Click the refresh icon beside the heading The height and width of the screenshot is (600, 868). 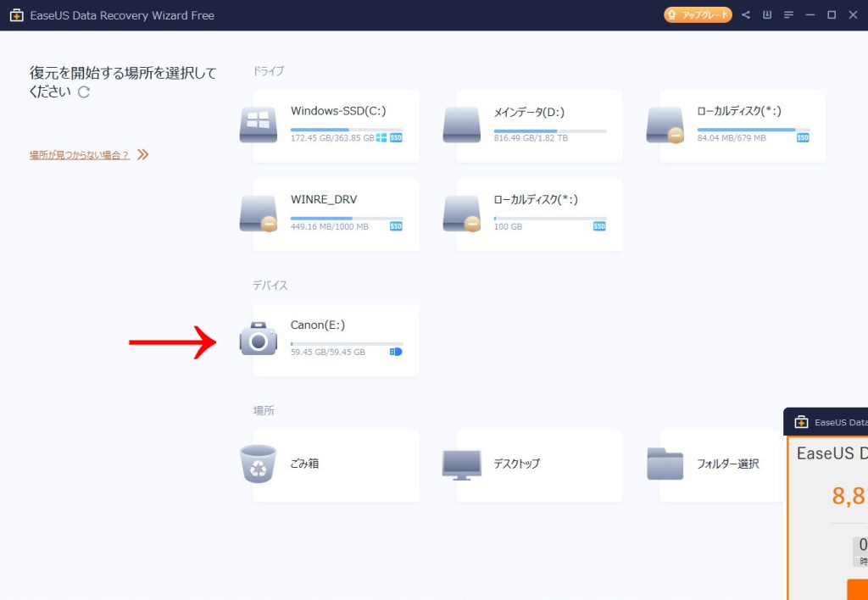click(84, 92)
